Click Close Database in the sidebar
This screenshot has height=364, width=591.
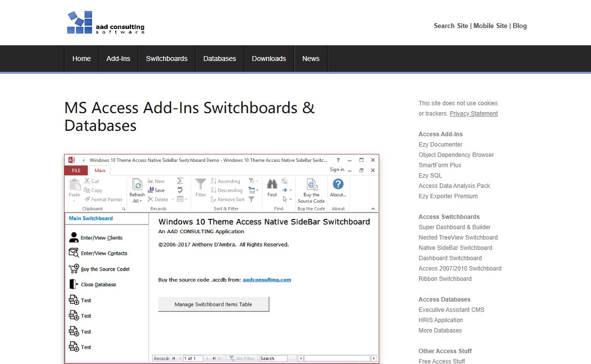click(93, 284)
